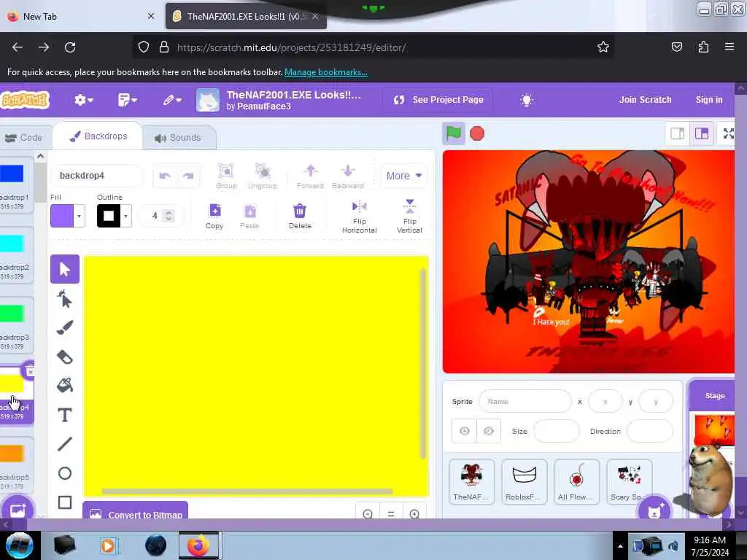
Task: Select the Circle tool
Action: (65, 473)
